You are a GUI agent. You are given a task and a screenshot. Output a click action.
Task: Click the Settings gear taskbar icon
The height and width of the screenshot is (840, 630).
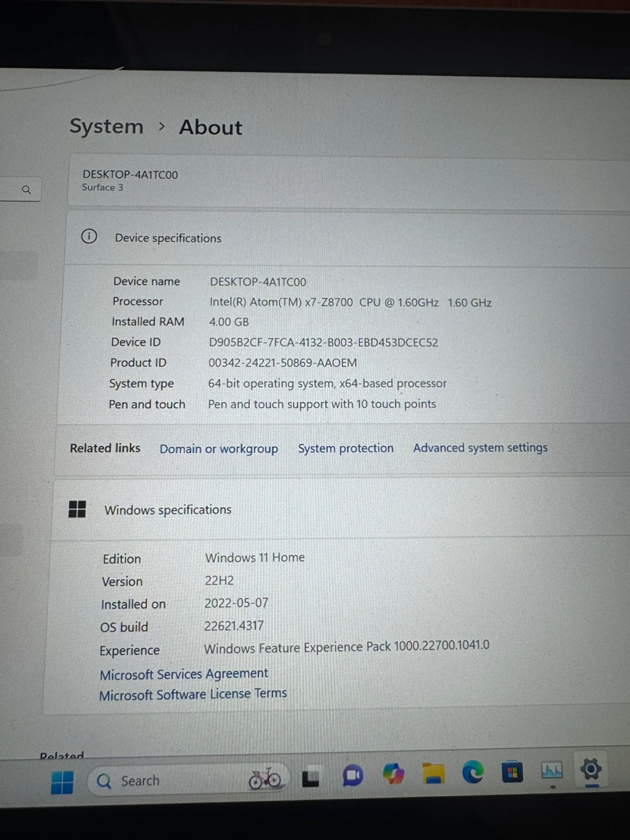tap(591, 769)
